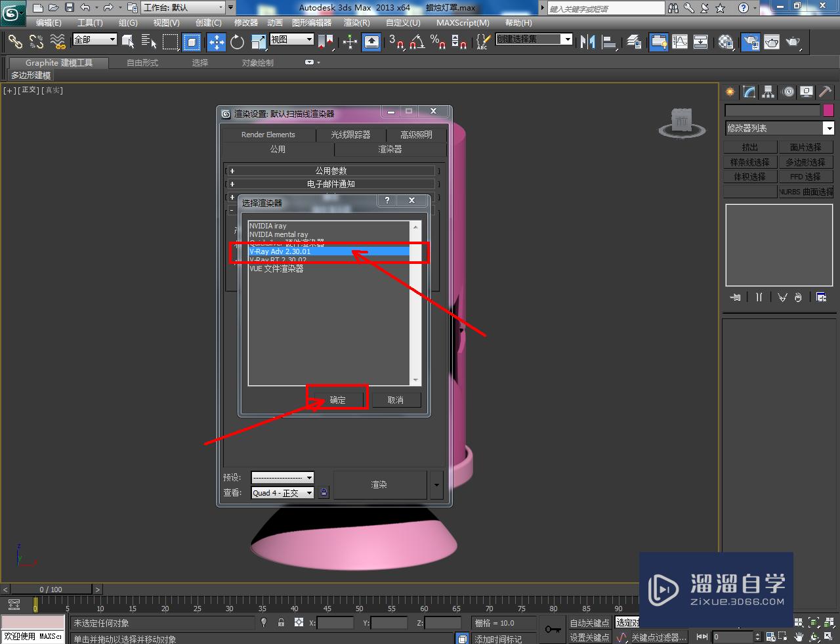The image size is (840, 644).
Task: Click the 渲染 render button
Action: 379,485
